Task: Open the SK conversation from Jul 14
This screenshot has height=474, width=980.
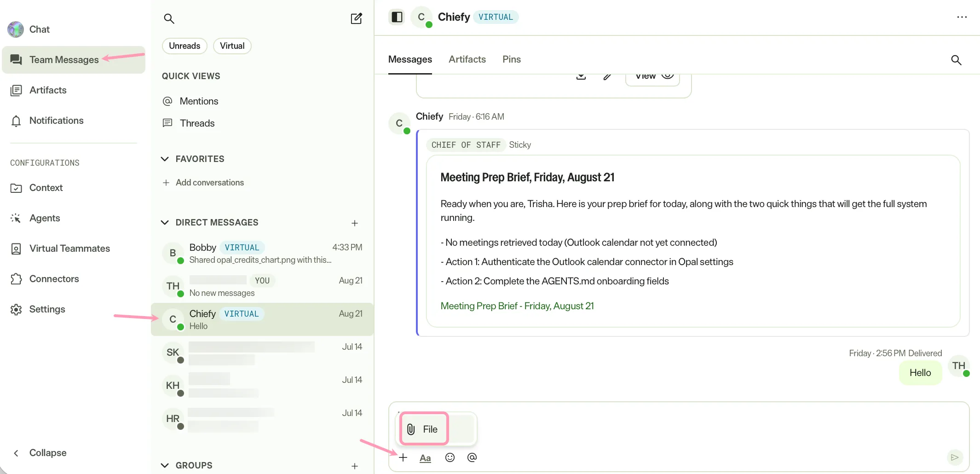Action: pyautogui.click(x=262, y=353)
